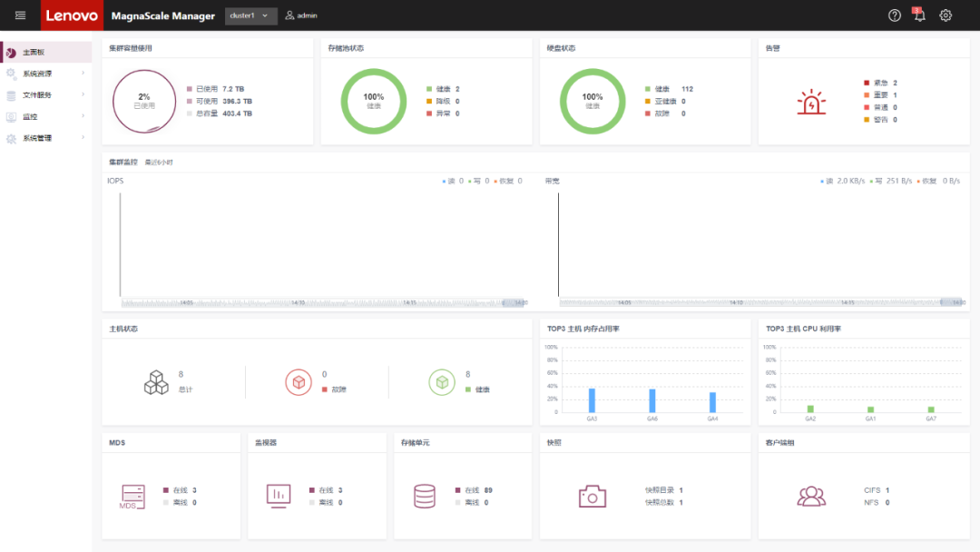Click the 系统管理 wrench gear icon
Screen dimensions: 980x552
click(11, 138)
